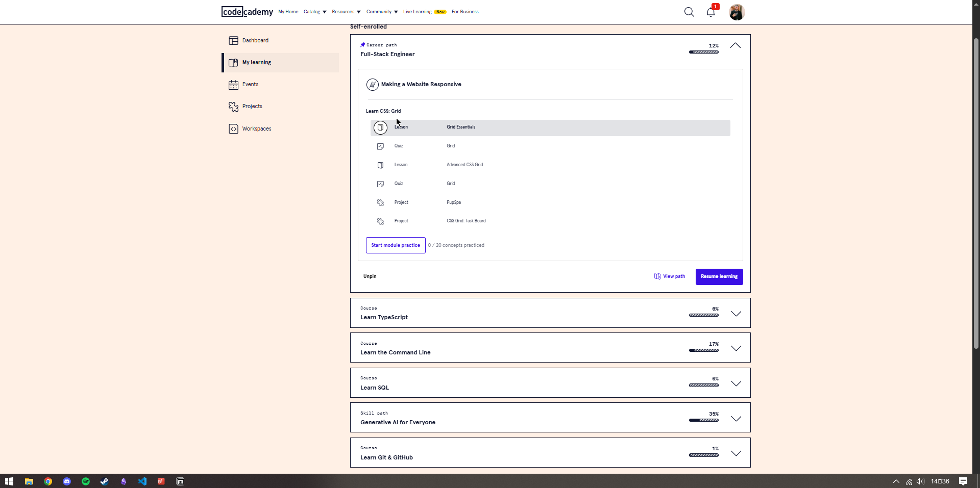This screenshot has height=488, width=980.
Task: Click the Start module practice button
Action: (396, 245)
